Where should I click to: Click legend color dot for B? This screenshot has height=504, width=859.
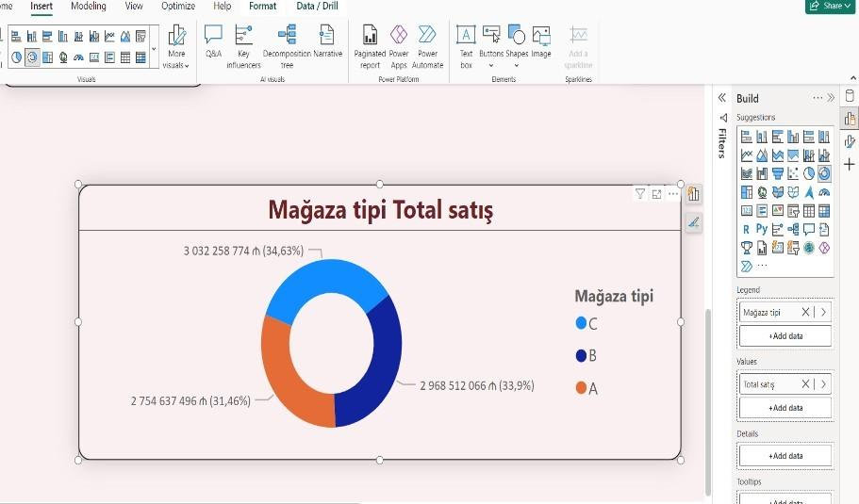pyautogui.click(x=581, y=356)
